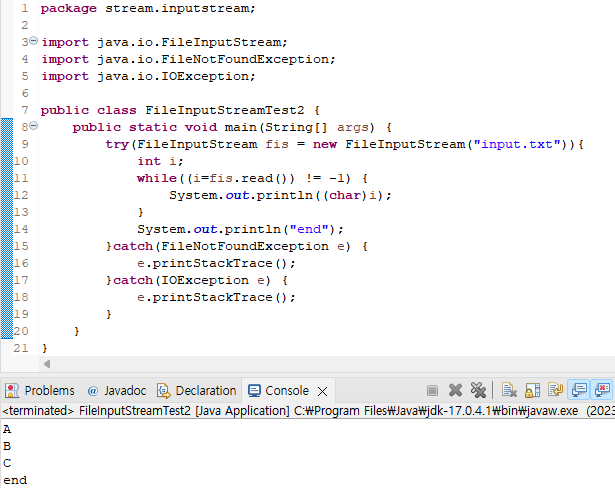This screenshot has width=615, height=488.
Task: Switch to the Problems tab
Action: click(x=39, y=391)
